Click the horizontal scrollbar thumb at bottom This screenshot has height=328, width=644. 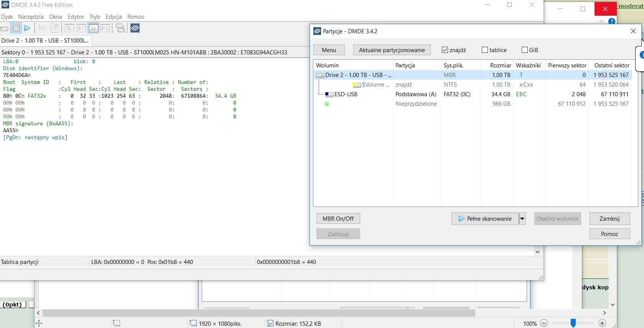coord(259,313)
